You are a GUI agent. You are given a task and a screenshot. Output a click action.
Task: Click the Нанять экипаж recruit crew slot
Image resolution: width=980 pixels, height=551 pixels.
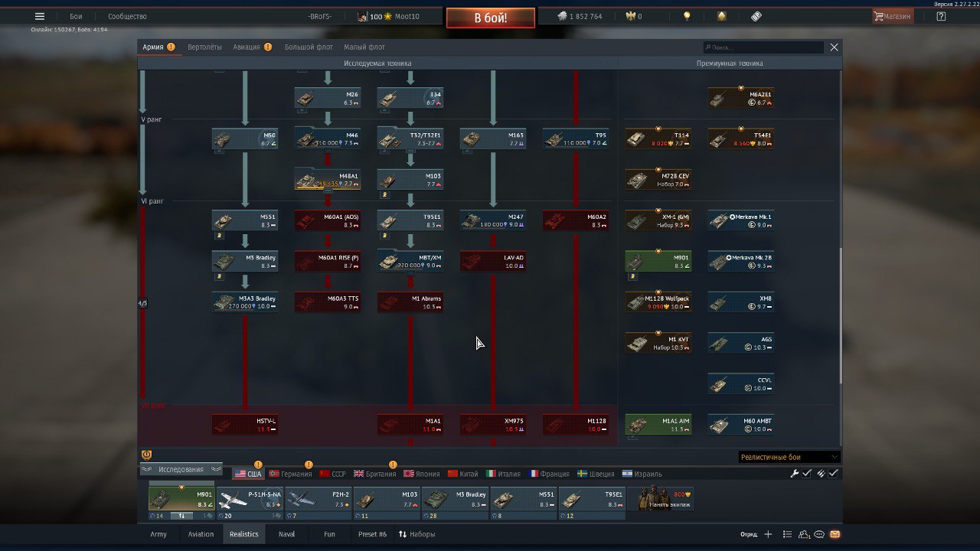(x=660, y=499)
